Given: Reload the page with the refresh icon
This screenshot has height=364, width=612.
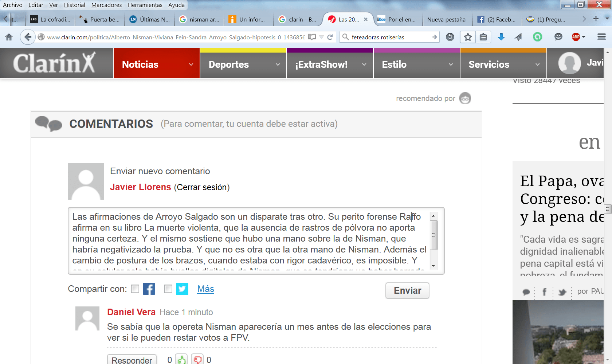Looking at the screenshot, I should click(330, 37).
